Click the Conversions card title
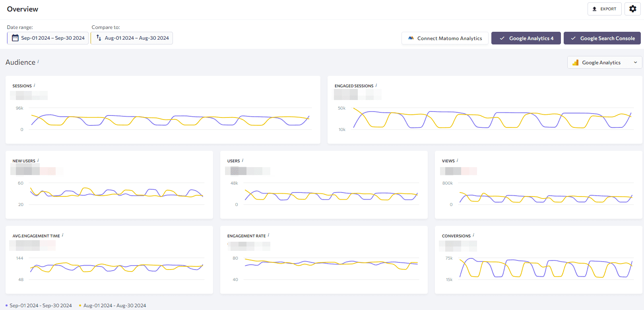 456,236
